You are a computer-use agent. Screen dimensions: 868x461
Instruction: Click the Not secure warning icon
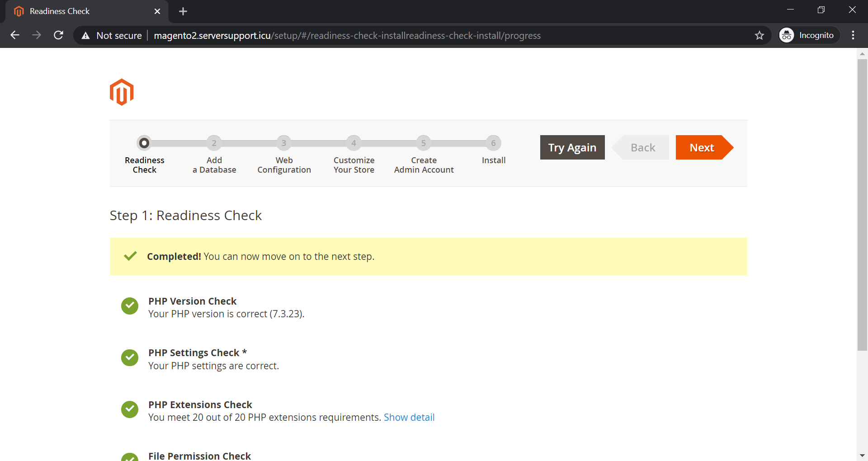(x=85, y=35)
